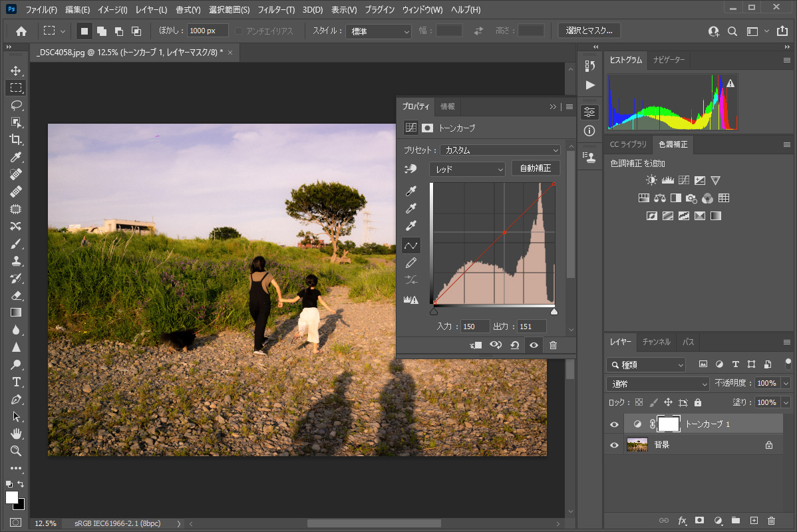Select the Zoom tool in toolbar
Screen dimensions: 797x532
[16, 451]
